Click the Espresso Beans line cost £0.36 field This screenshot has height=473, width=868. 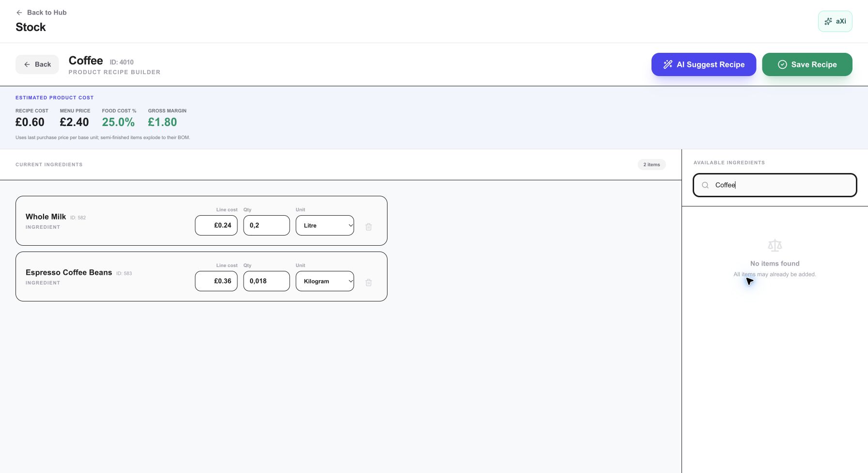[x=216, y=281]
